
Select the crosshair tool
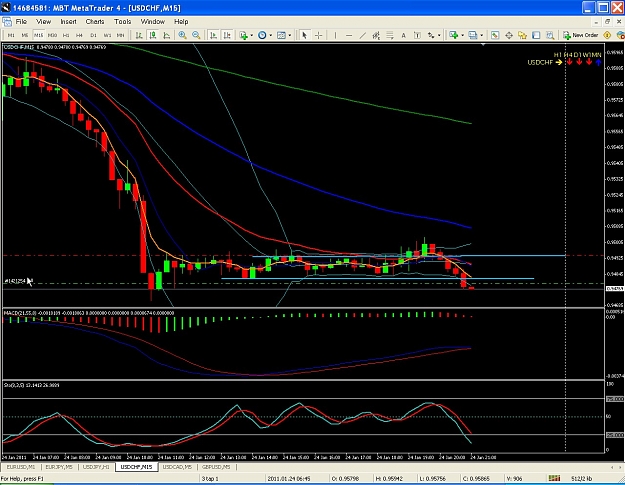pyautogui.click(x=318, y=35)
